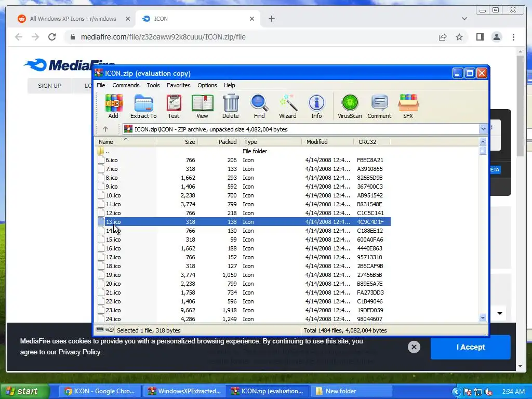The width and height of the screenshot is (532, 399).
Task: Open the Tools menu
Action: point(153,85)
